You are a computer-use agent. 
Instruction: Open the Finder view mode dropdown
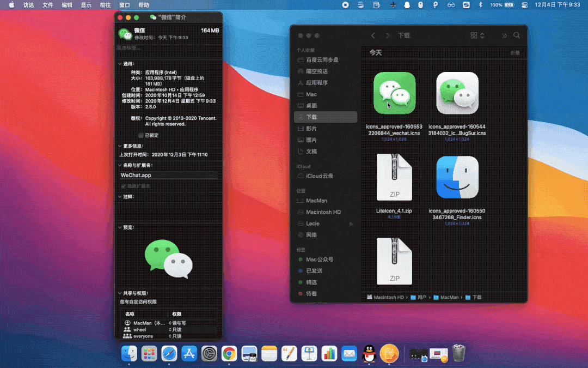click(477, 35)
